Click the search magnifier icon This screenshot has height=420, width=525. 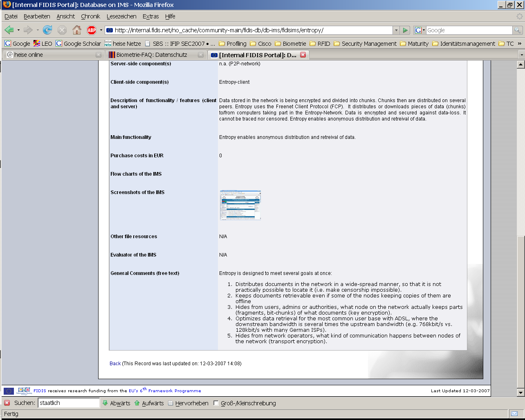click(x=518, y=30)
